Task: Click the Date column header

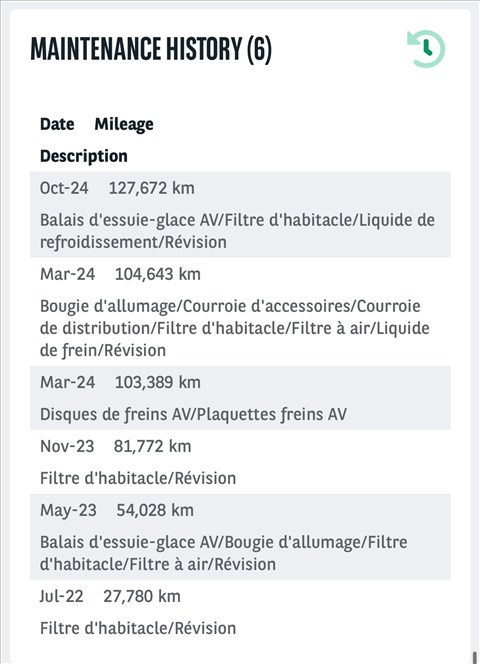Action: pos(57,124)
